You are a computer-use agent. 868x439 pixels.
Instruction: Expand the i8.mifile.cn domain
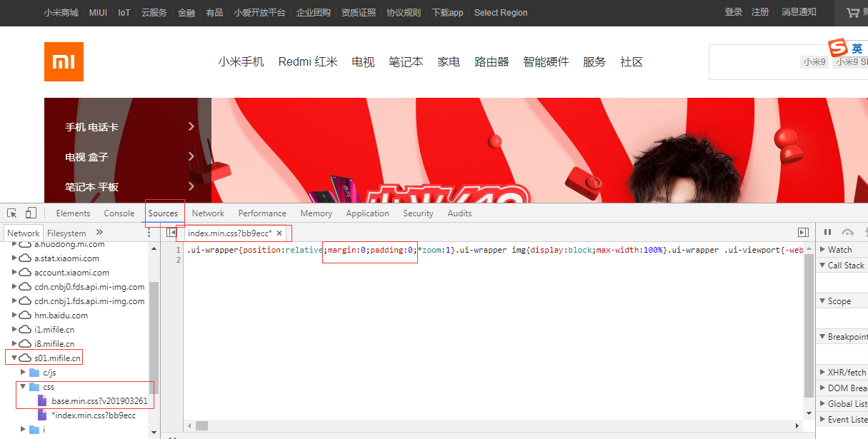coord(14,343)
